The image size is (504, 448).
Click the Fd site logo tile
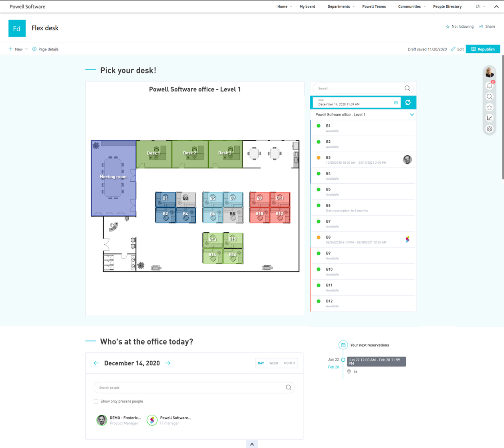coord(17,28)
